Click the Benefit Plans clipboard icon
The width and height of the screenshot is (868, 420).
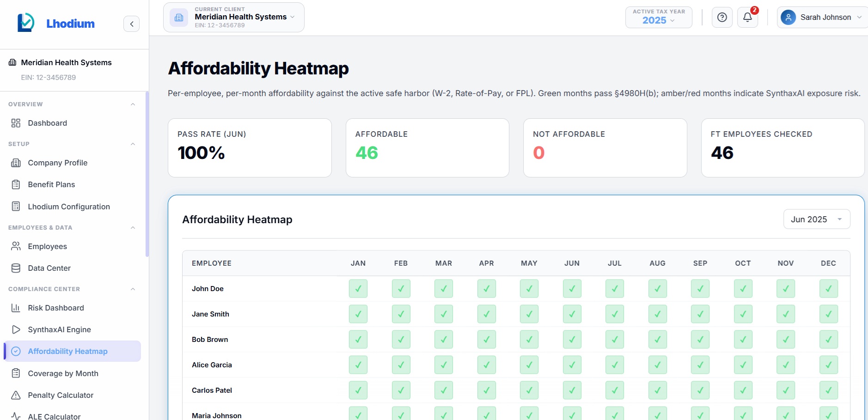point(16,184)
